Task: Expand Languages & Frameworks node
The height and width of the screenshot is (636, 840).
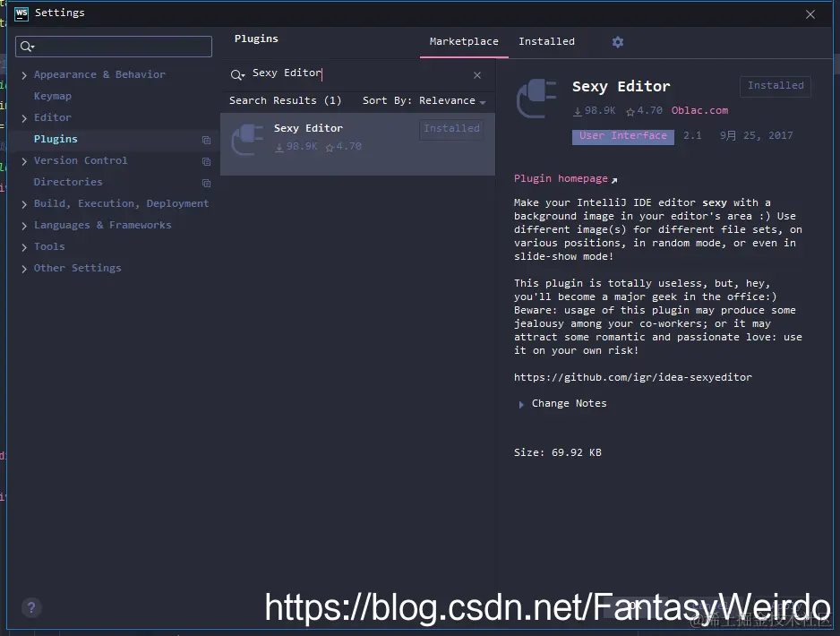Action: 24,226
